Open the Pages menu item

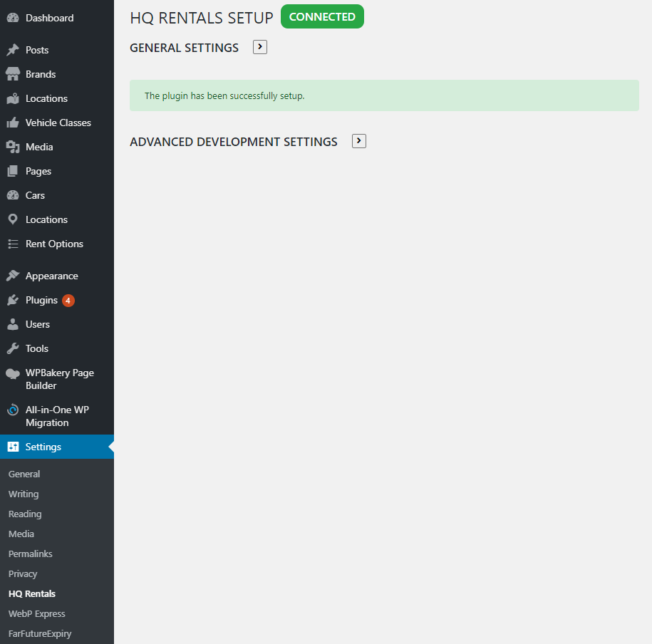click(57, 171)
